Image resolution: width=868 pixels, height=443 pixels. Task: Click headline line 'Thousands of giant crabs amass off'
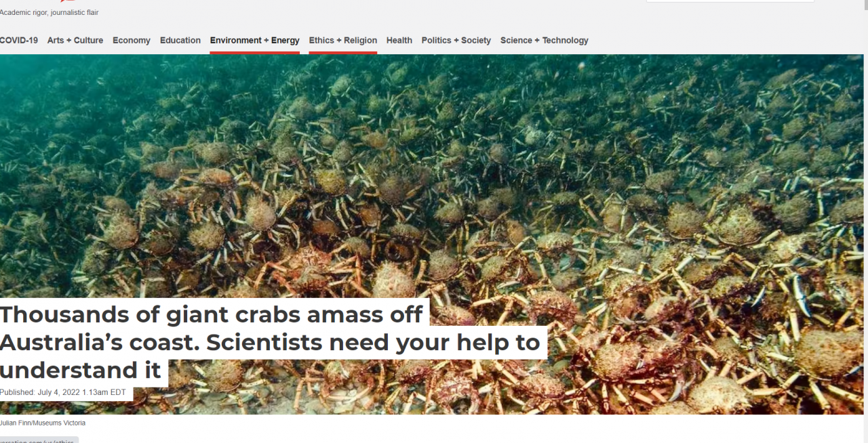tap(212, 314)
